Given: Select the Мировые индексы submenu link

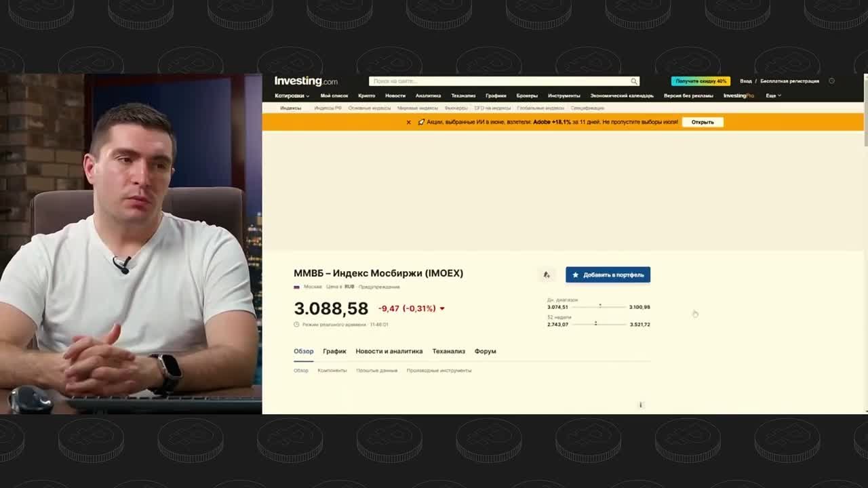Looking at the screenshot, I should click(418, 108).
